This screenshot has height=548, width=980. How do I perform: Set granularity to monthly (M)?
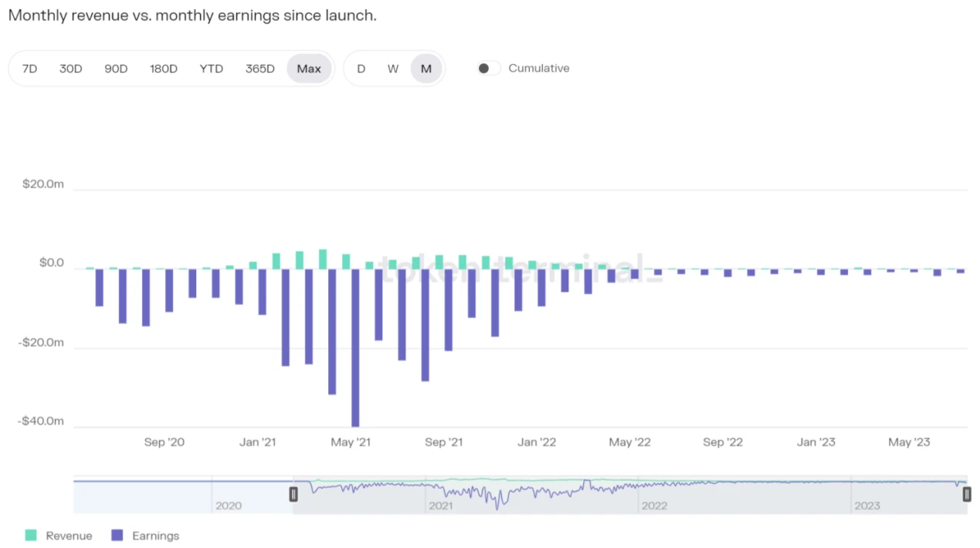[426, 69]
